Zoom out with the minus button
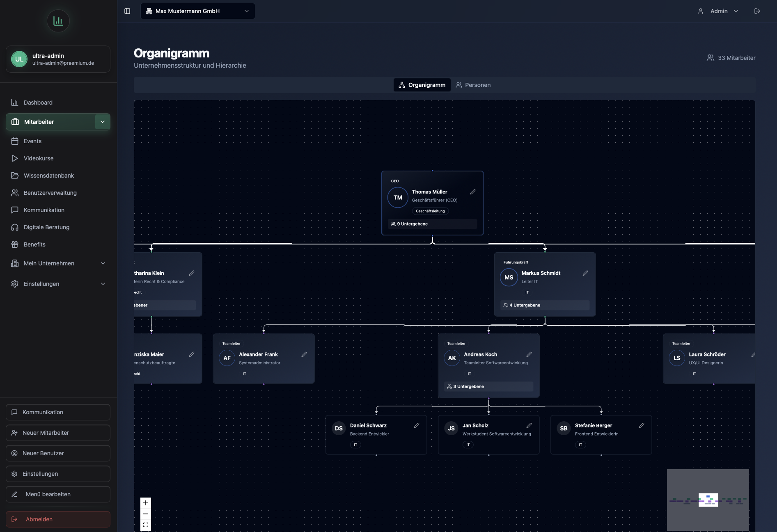Image resolution: width=777 pixels, height=532 pixels. point(146,514)
